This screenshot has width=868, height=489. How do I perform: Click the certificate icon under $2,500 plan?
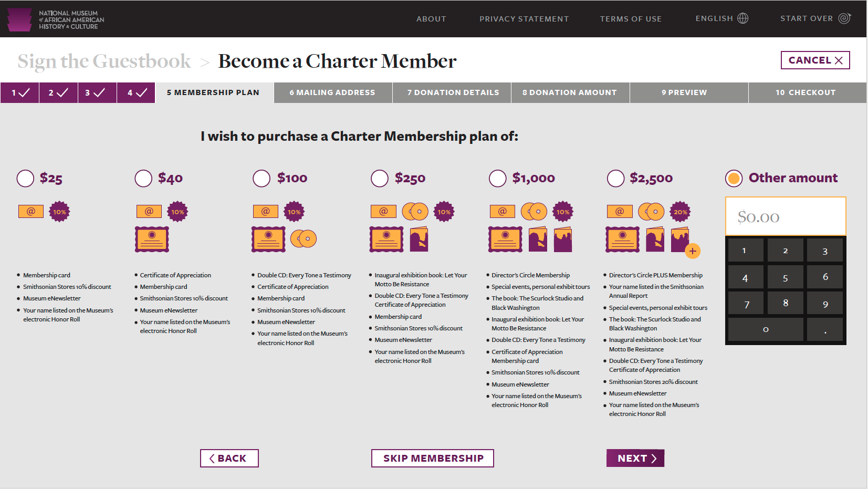coord(623,239)
